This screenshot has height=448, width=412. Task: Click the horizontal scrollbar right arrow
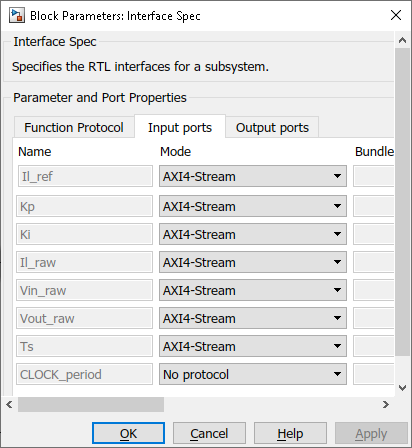[x=386, y=404]
